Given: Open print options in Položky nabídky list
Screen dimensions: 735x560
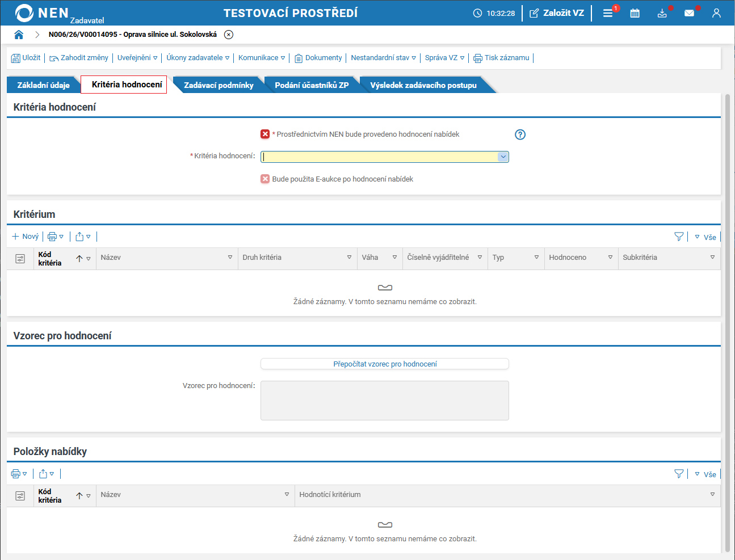Looking at the screenshot, I should click(x=19, y=474).
